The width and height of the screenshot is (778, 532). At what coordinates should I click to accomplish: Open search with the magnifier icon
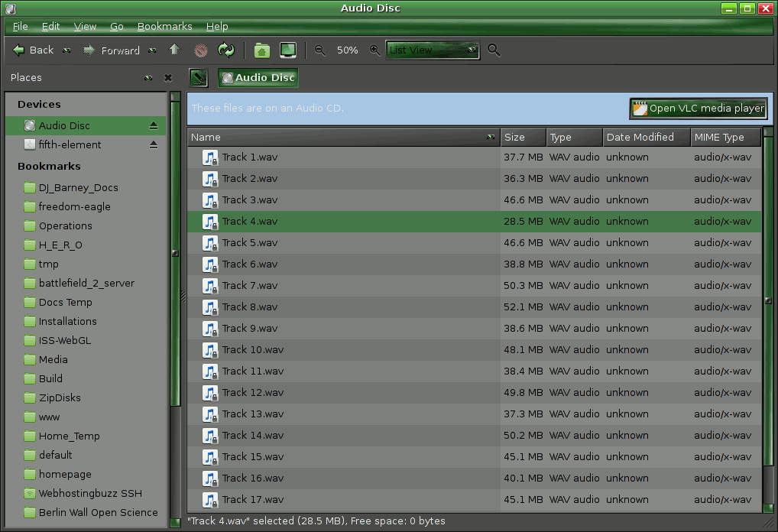[494, 50]
